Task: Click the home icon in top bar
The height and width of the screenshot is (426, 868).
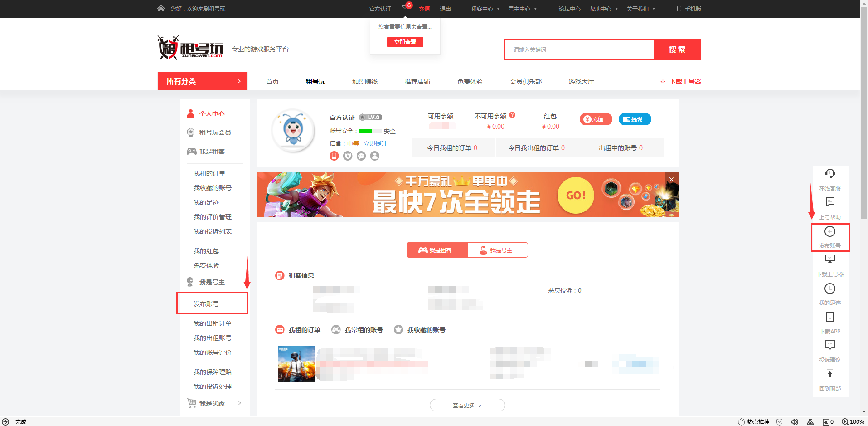Action: (x=161, y=8)
